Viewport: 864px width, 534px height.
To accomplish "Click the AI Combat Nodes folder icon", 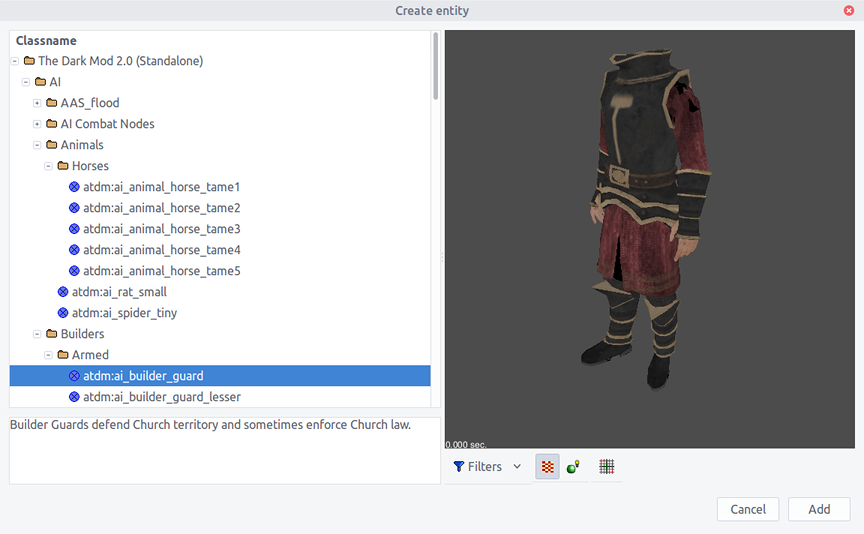I will pyautogui.click(x=52, y=123).
